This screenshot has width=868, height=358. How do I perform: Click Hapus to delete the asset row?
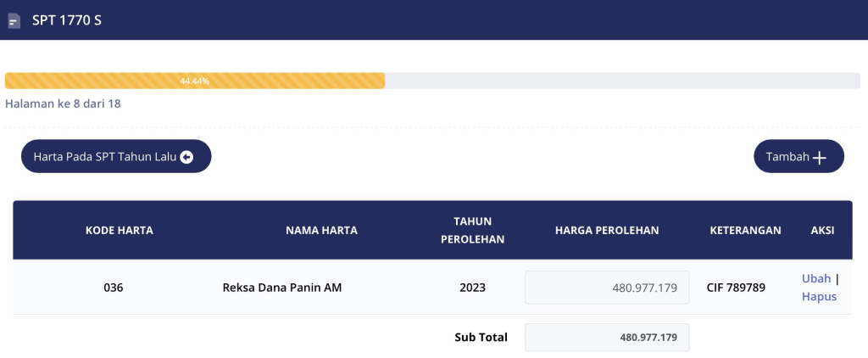pyautogui.click(x=819, y=297)
